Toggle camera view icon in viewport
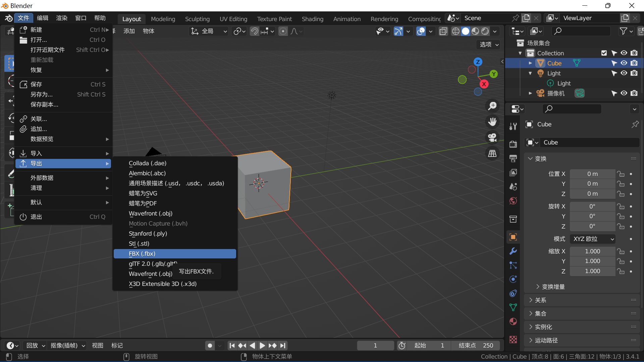This screenshot has height=362, width=644. coord(492,137)
